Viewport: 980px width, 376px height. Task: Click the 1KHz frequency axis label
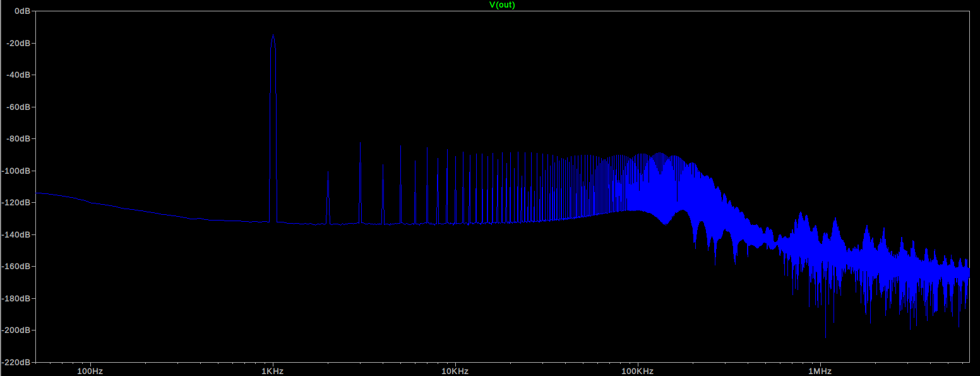272,371
